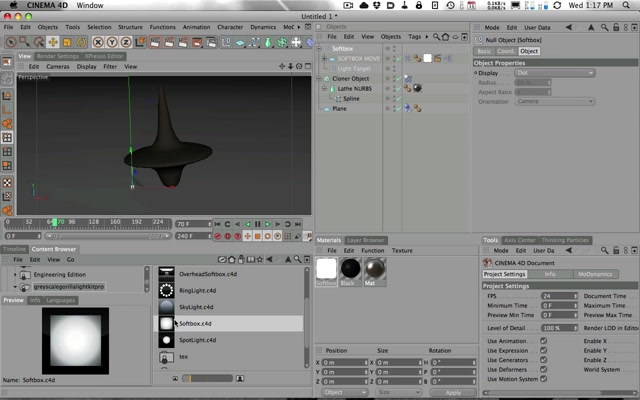
Task: Render active view clapperboard icon
Action: pyautogui.click(x=155, y=42)
